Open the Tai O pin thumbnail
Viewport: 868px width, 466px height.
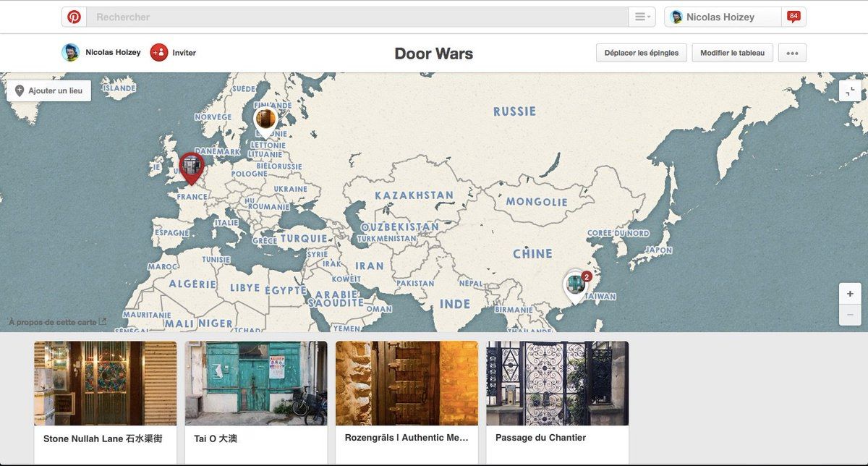[x=256, y=384]
